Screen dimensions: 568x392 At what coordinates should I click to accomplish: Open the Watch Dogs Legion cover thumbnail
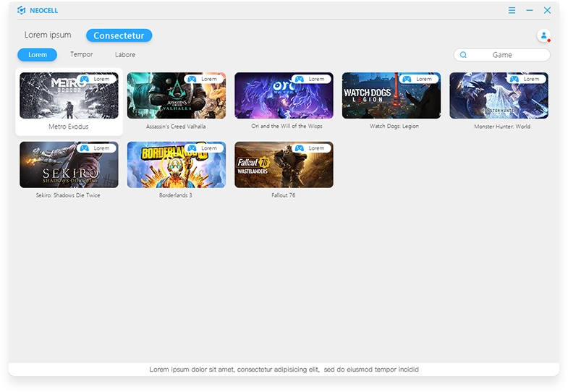(x=391, y=95)
